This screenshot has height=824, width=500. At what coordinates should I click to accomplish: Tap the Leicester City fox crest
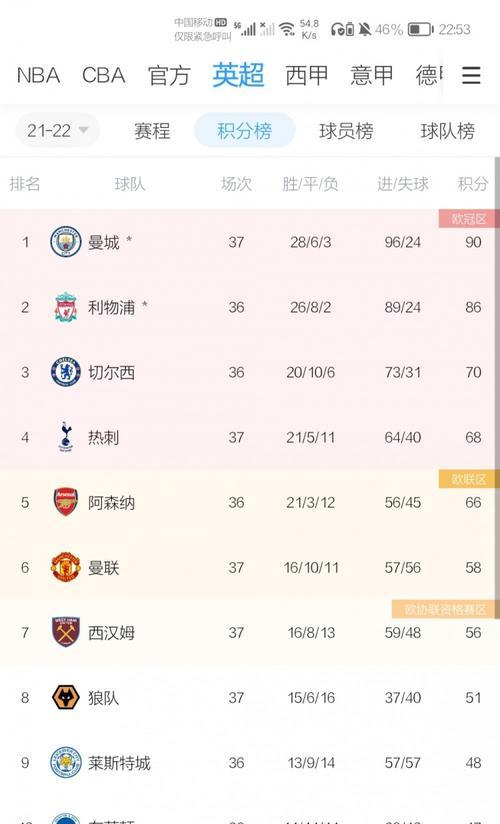(66, 763)
